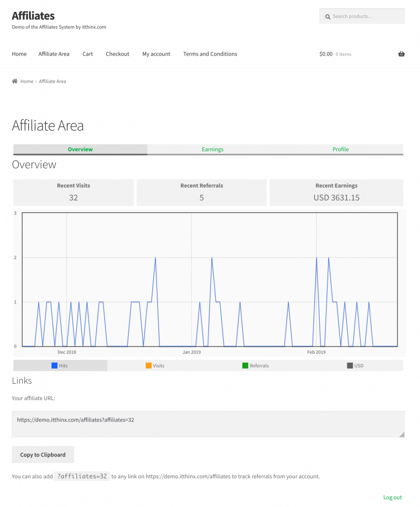Click the Links section heading

click(22, 381)
